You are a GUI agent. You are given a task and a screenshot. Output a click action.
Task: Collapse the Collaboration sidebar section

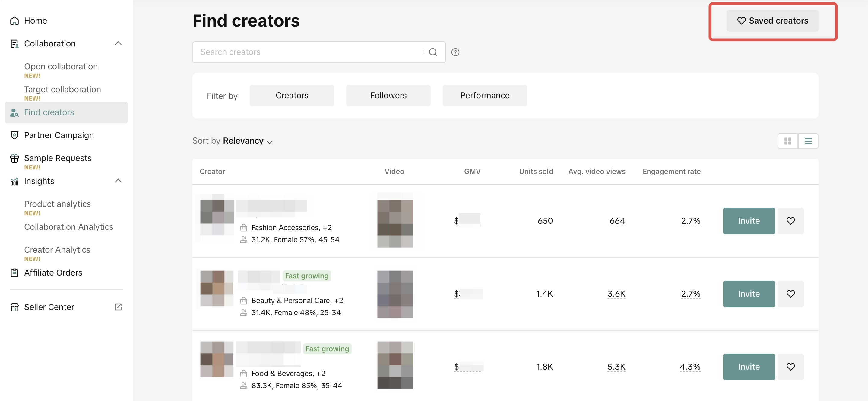point(118,43)
